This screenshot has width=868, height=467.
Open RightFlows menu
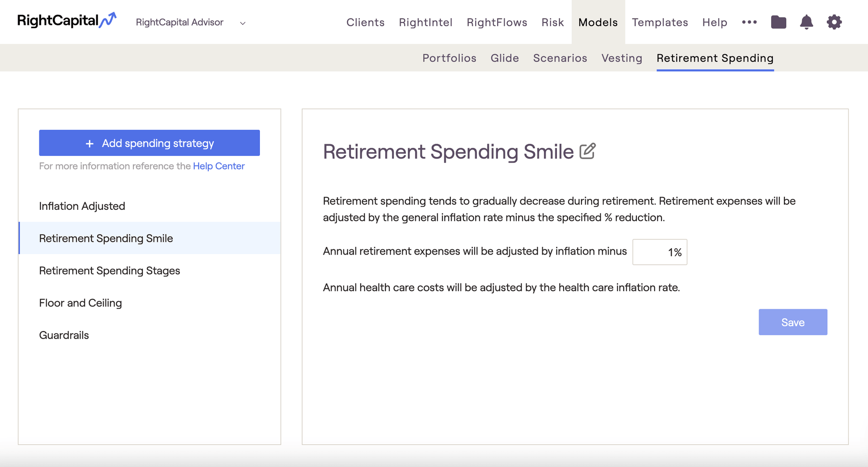(x=497, y=22)
